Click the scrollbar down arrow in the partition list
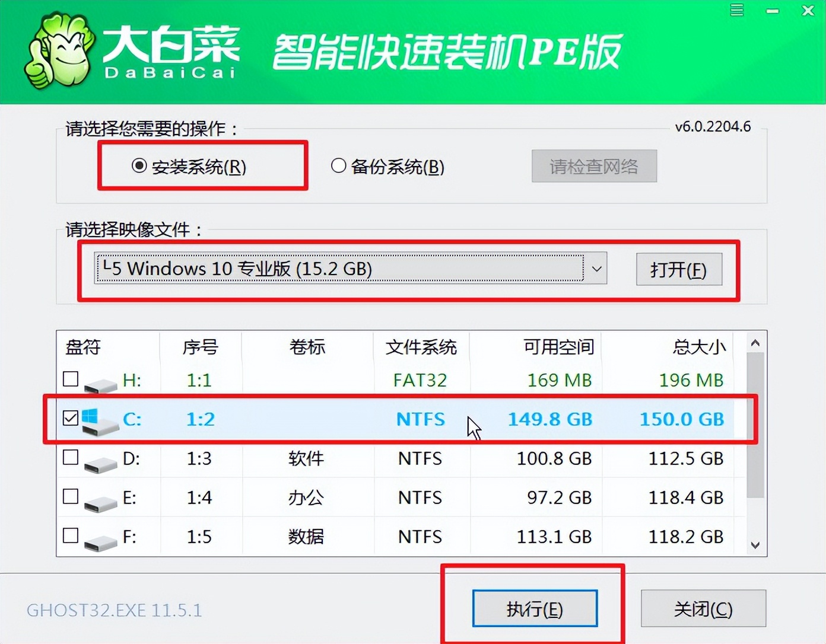Screen dimensions: 826x644 click(x=755, y=545)
